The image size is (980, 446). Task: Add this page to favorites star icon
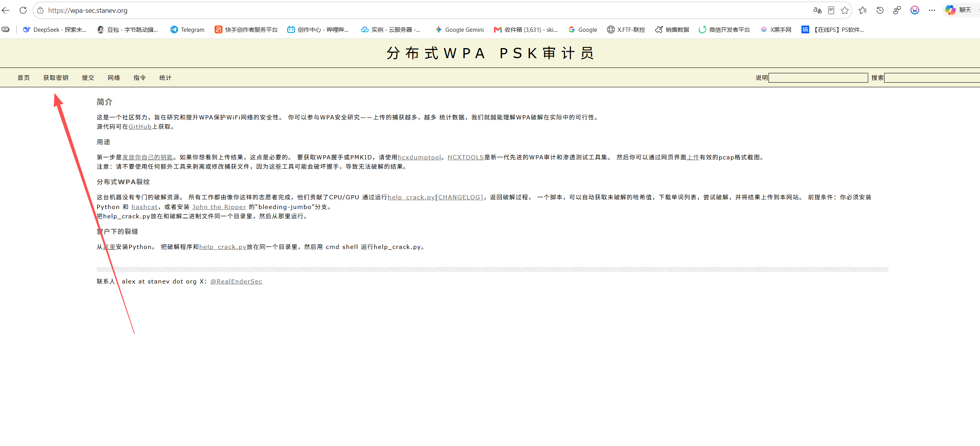click(845, 10)
